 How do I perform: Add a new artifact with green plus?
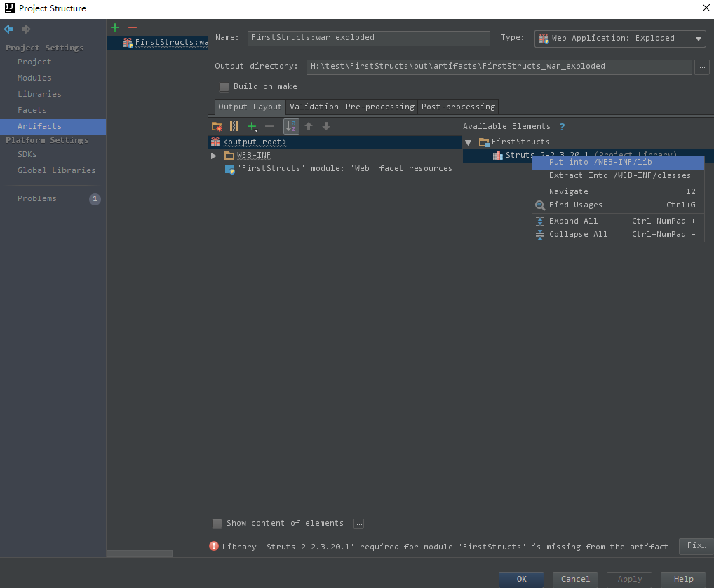[x=115, y=28]
